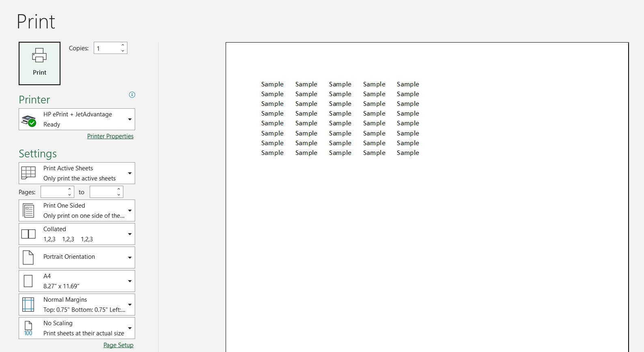Click the Print Active Sheets grid icon
The height and width of the screenshot is (352, 644).
pos(28,173)
